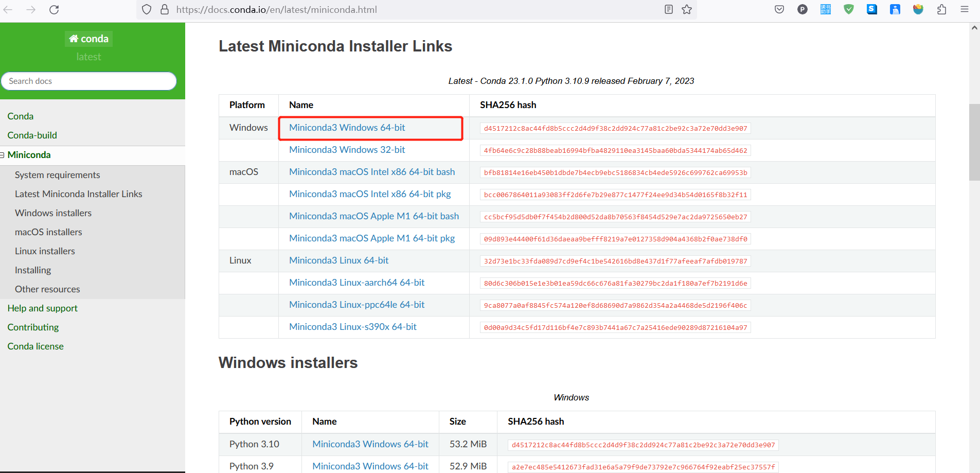The height and width of the screenshot is (473, 980).
Task: View site security lock info
Action: pos(165,9)
